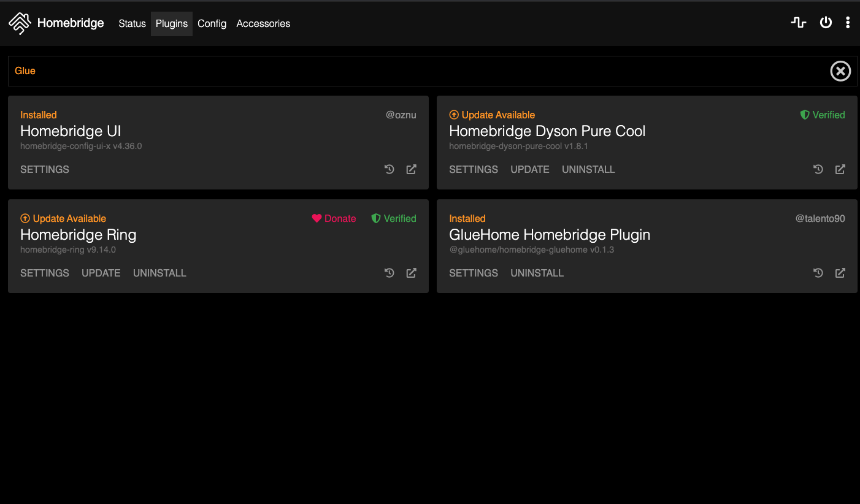This screenshot has height=504, width=860.
Task: Click Installed label on GlueHome card
Action: pos(467,218)
